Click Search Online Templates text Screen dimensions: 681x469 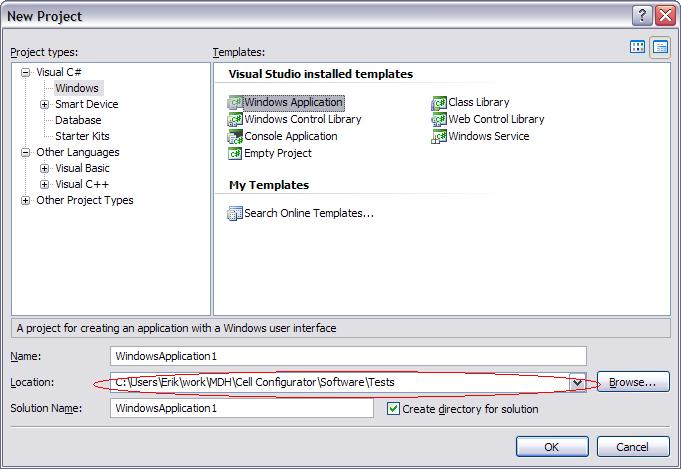[x=309, y=213]
